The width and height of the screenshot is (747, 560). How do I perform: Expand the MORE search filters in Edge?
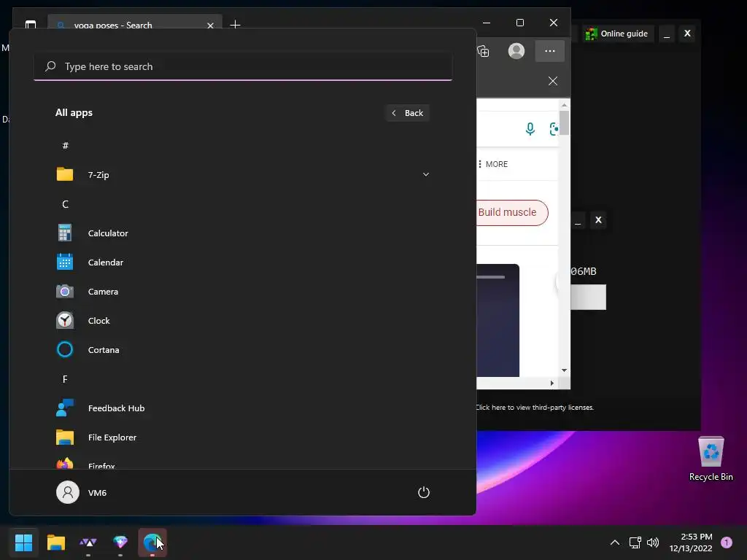click(x=493, y=164)
